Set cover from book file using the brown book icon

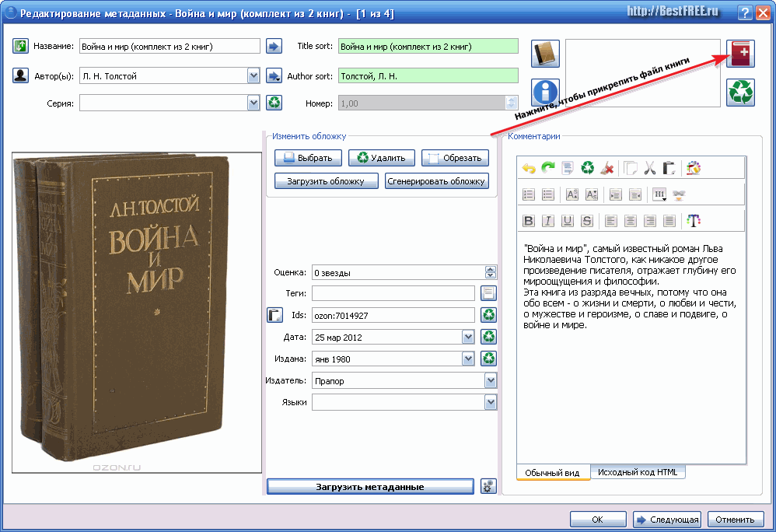click(x=545, y=54)
